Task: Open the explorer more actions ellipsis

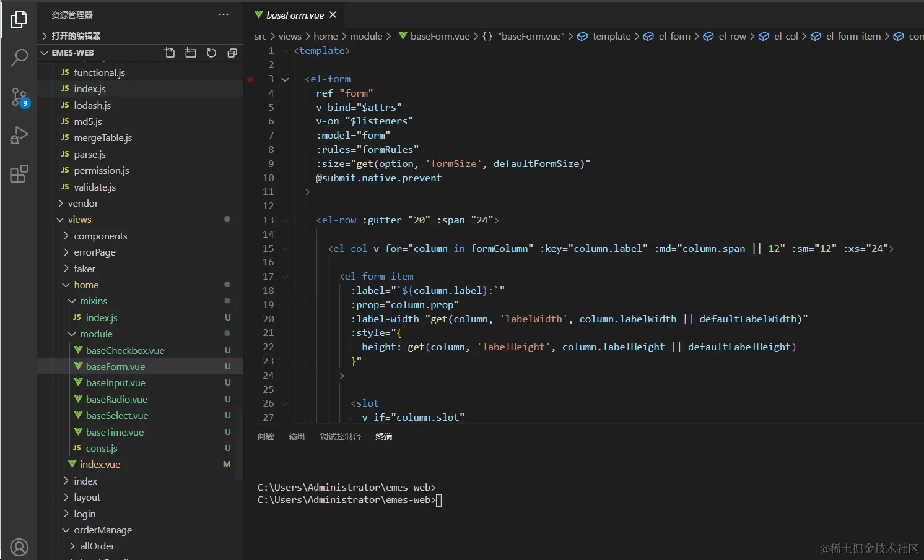Action: click(x=224, y=15)
